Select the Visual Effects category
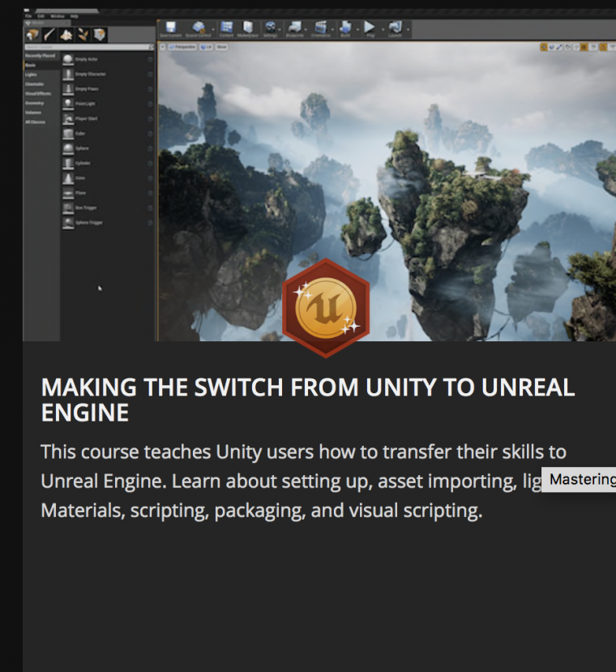 41,93
